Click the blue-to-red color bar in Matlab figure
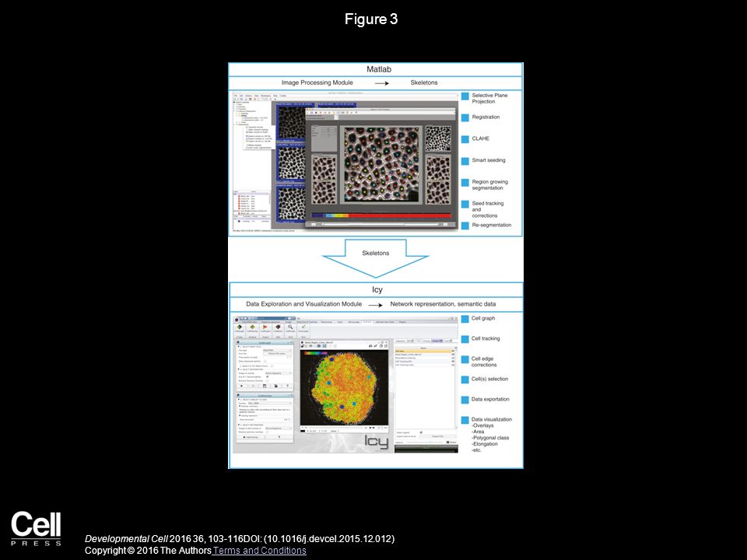Image resolution: width=747 pixels, height=560 pixels. [x=381, y=215]
